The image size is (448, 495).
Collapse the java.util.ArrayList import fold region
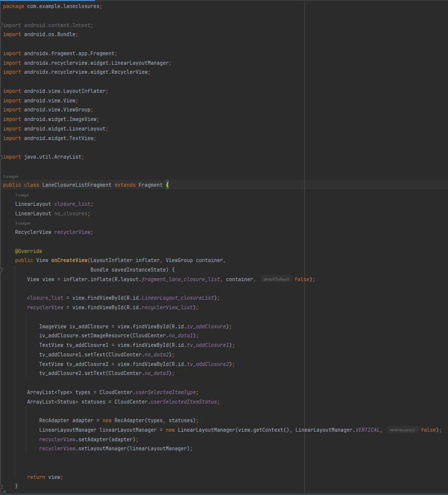[x=3, y=157]
